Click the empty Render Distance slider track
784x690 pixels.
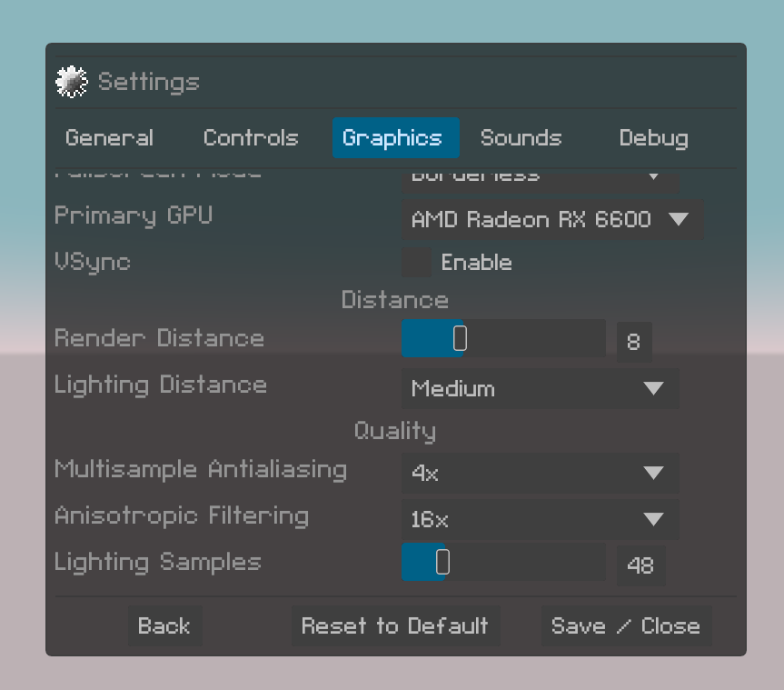[536, 339]
